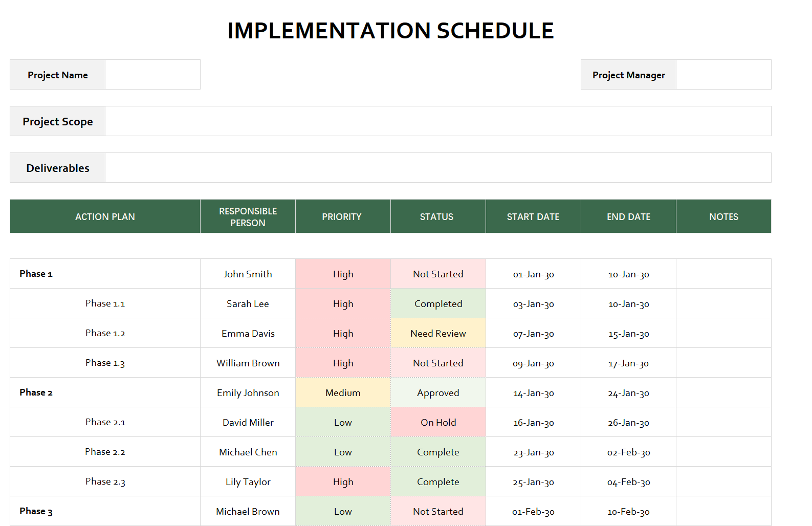Click the Approved status cell
The image size is (812, 526).
tap(438, 392)
